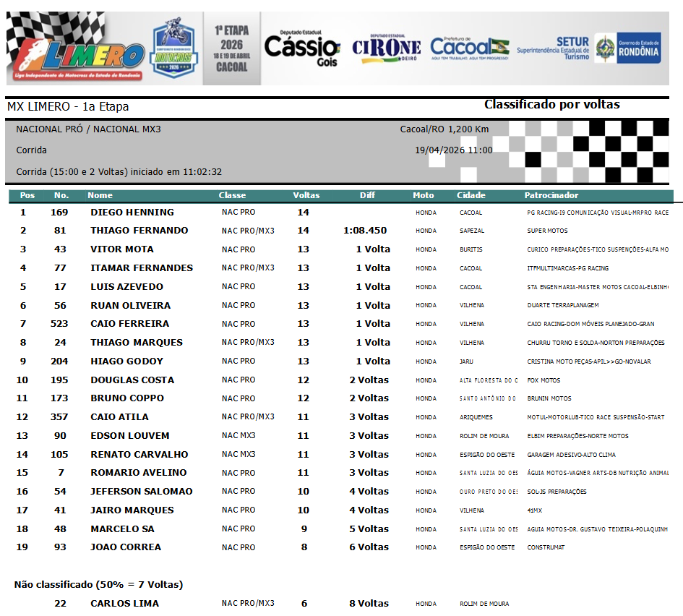This screenshot has width=683, height=616.
Task: Select the Nome column header
Action: [100, 195]
